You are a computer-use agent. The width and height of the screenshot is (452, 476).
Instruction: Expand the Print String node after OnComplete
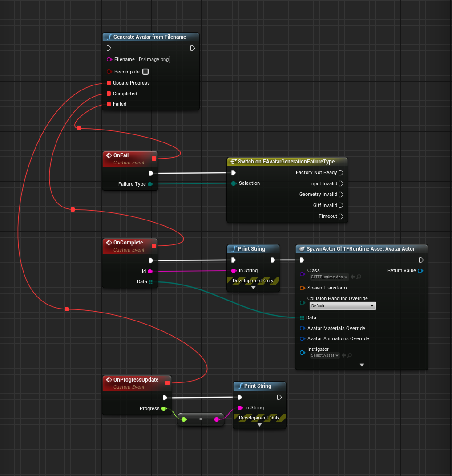click(253, 288)
